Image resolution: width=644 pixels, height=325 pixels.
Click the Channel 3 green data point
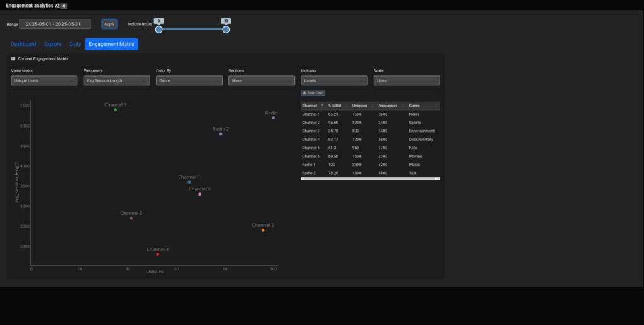pos(116,110)
